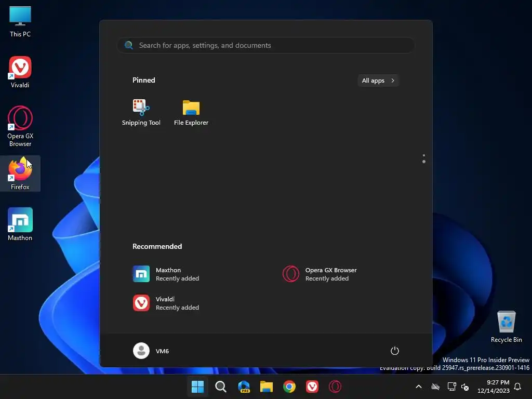Image resolution: width=532 pixels, height=399 pixels.
Task: Open taskbar Search
Action: 220,387
